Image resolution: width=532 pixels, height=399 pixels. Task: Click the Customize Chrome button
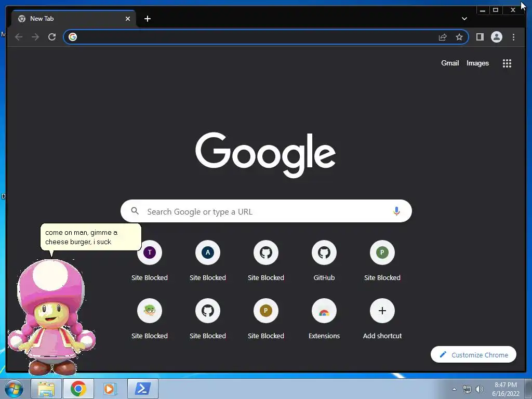coord(473,354)
